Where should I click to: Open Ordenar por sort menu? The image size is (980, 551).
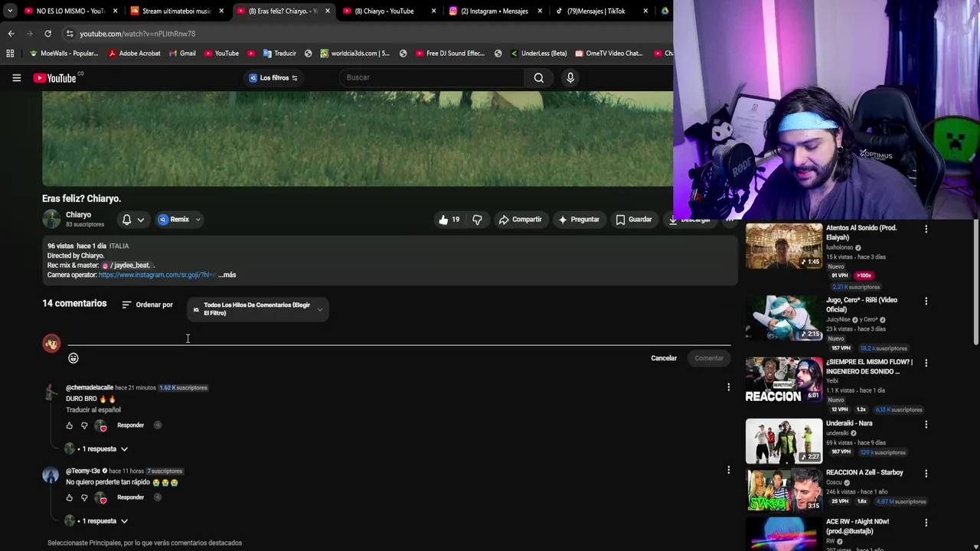147,305
